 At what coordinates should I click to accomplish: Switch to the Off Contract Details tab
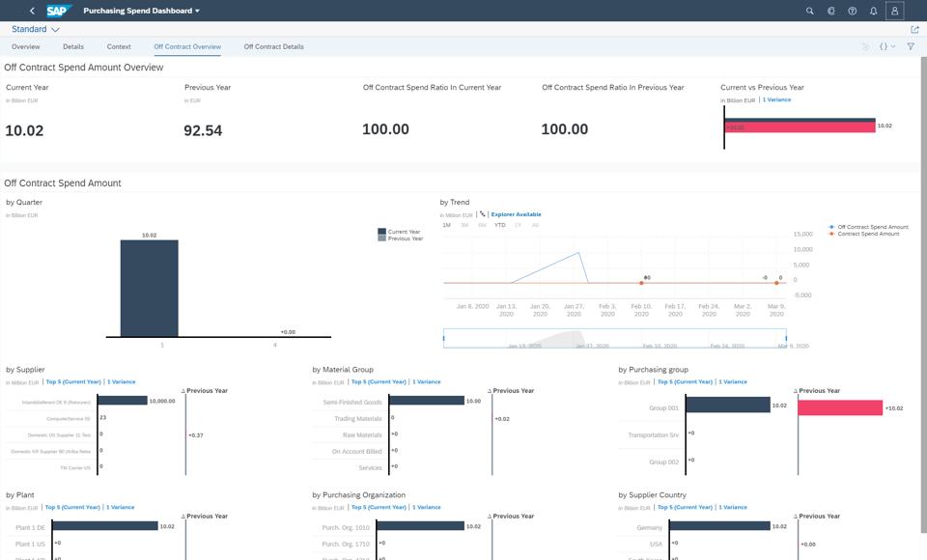(273, 46)
